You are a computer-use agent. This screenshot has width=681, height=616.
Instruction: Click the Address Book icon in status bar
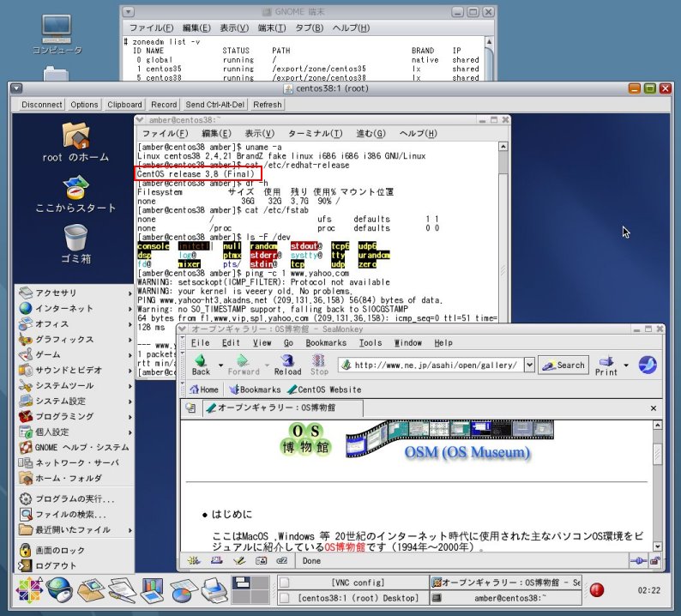pyautogui.click(x=261, y=561)
